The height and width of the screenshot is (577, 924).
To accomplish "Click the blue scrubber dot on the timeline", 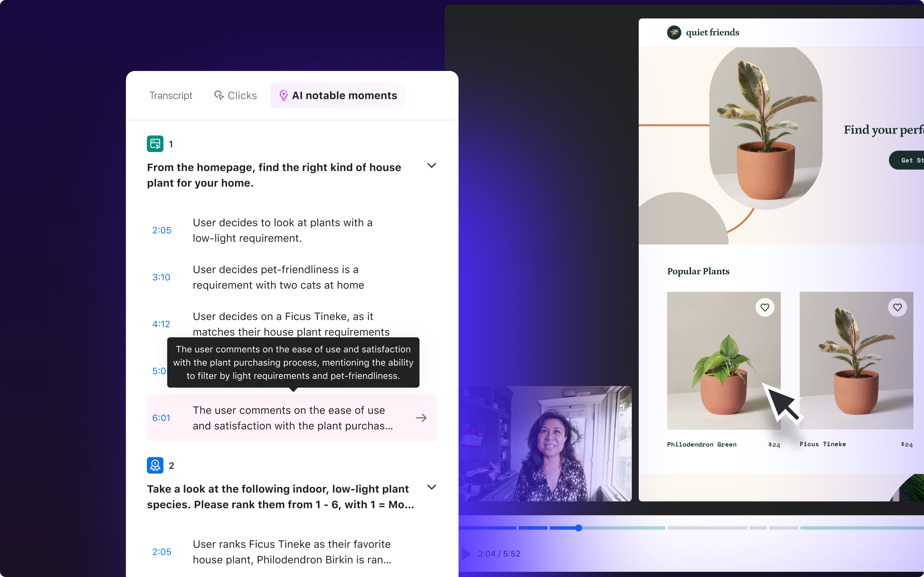I will click(x=579, y=528).
